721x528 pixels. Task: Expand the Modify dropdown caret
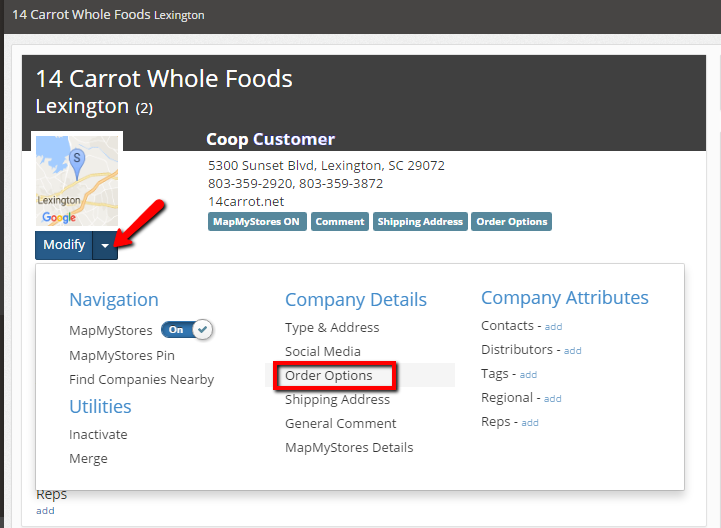(105, 245)
